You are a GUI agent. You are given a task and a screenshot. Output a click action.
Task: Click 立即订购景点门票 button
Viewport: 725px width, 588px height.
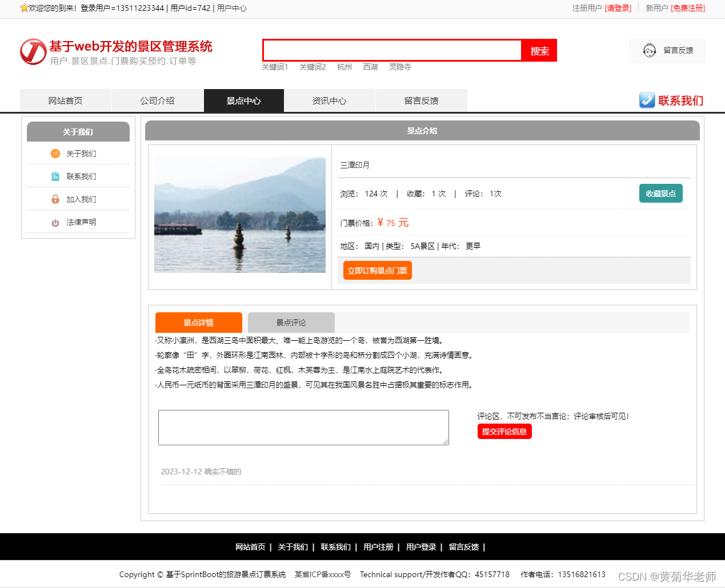point(378,271)
